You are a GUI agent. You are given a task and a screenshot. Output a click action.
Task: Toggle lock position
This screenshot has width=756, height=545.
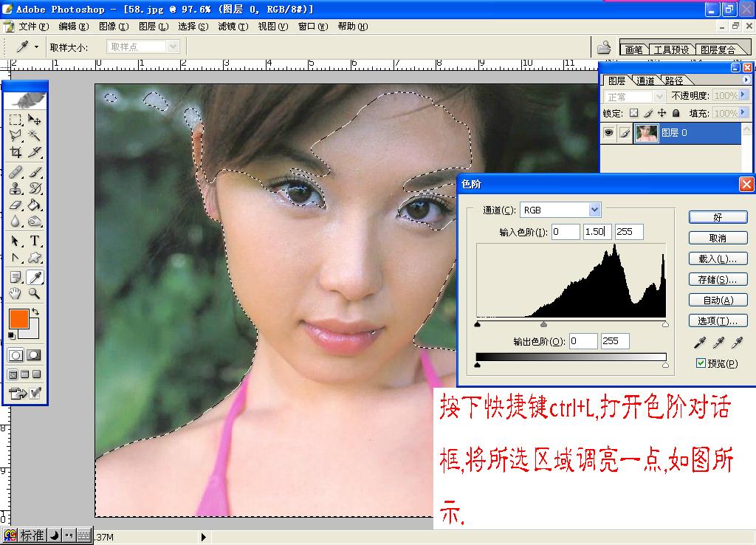point(662,113)
